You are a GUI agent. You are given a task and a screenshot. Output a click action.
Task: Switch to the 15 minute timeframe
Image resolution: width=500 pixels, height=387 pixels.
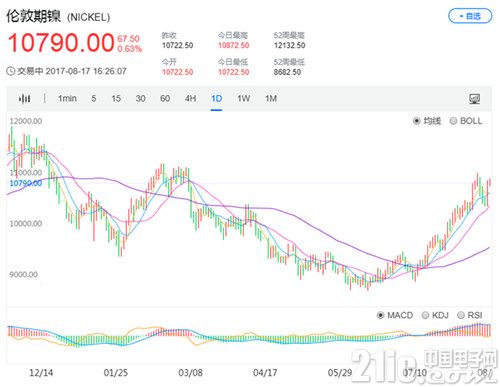pyautogui.click(x=116, y=98)
